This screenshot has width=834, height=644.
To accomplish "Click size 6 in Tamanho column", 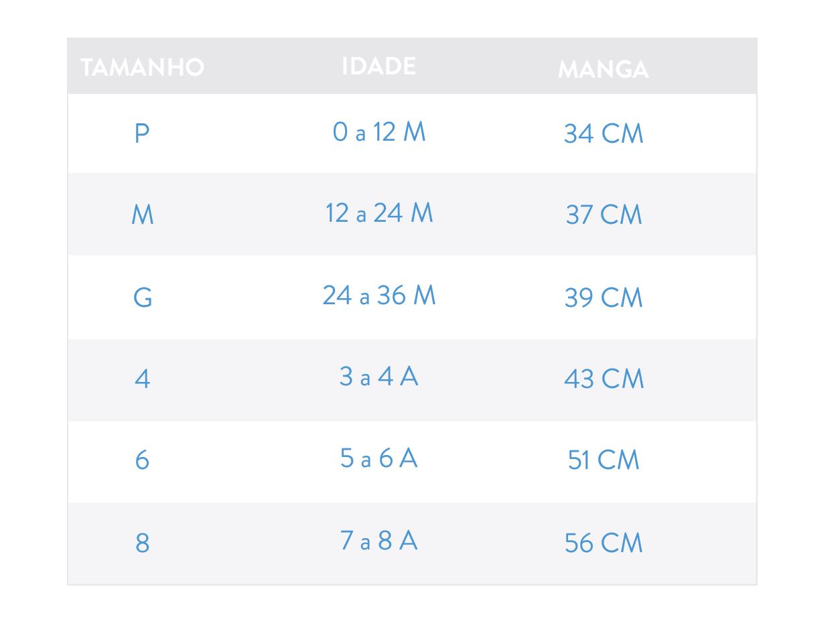I will [x=142, y=460].
